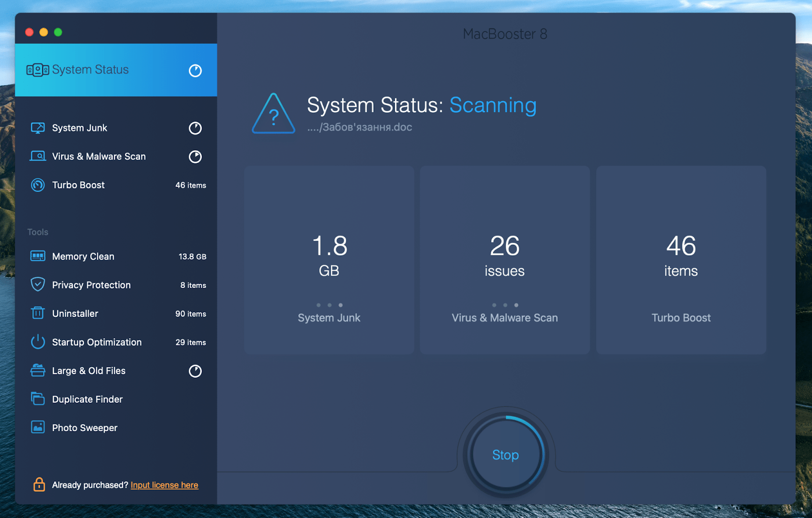This screenshot has width=812, height=518.
Task: Click the Virus & Malware card progress dots
Action: pos(505,305)
